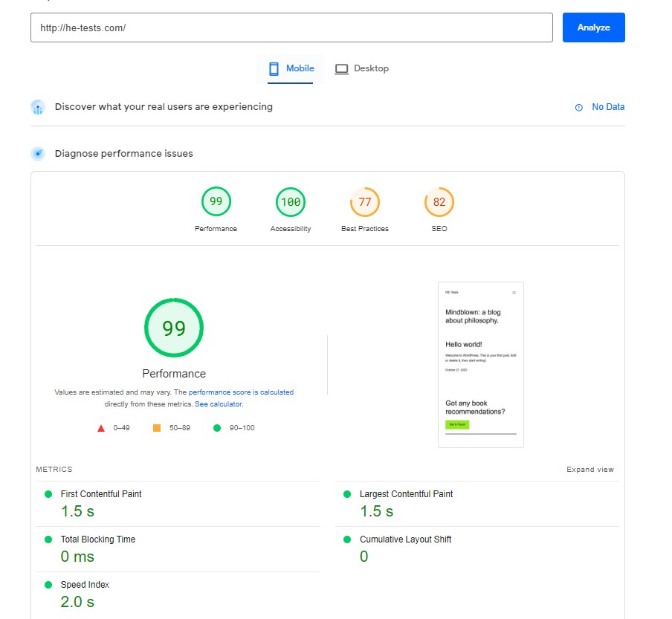Click Largest Contentful Paint metric label
This screenshot has width=672, height=619.
click(x=407, y=494)
